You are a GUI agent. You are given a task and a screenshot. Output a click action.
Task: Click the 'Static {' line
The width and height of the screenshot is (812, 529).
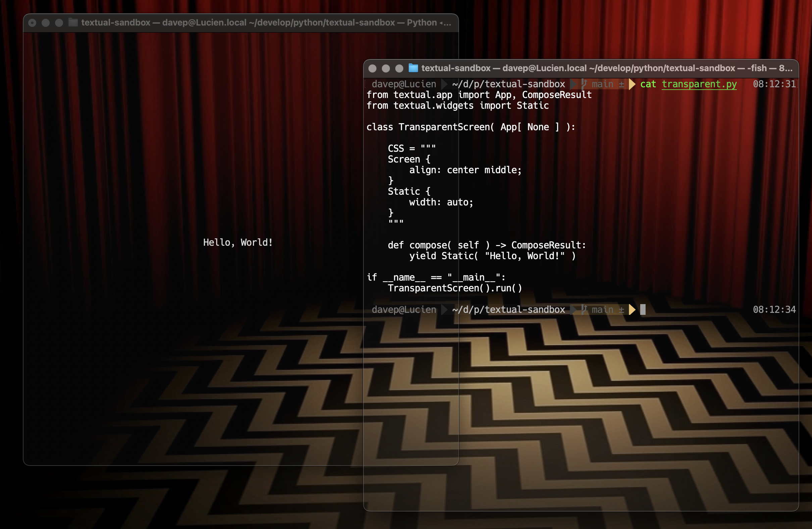point(409,191)
